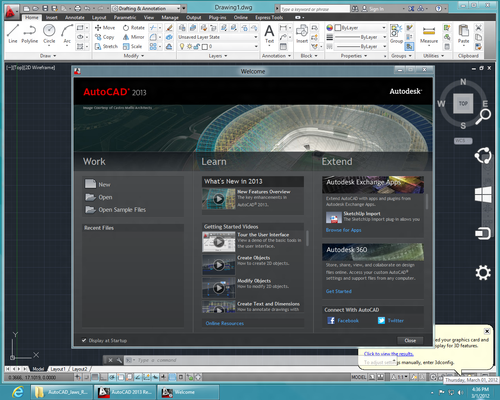
Task: Play the New Features Overview video
Action: (219, 199)
